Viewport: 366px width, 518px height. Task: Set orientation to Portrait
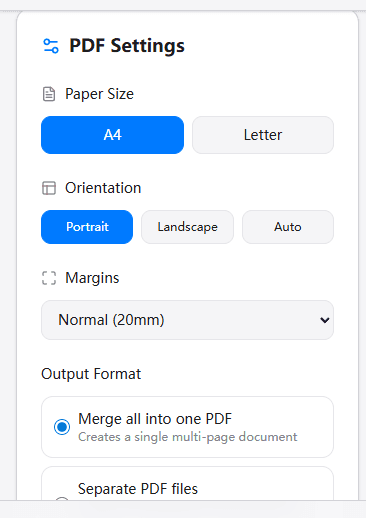click(x=87, y=227)
